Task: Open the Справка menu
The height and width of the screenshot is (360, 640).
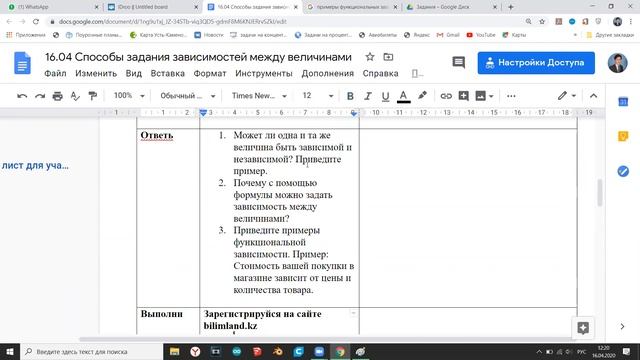Action: click(380, 73)
